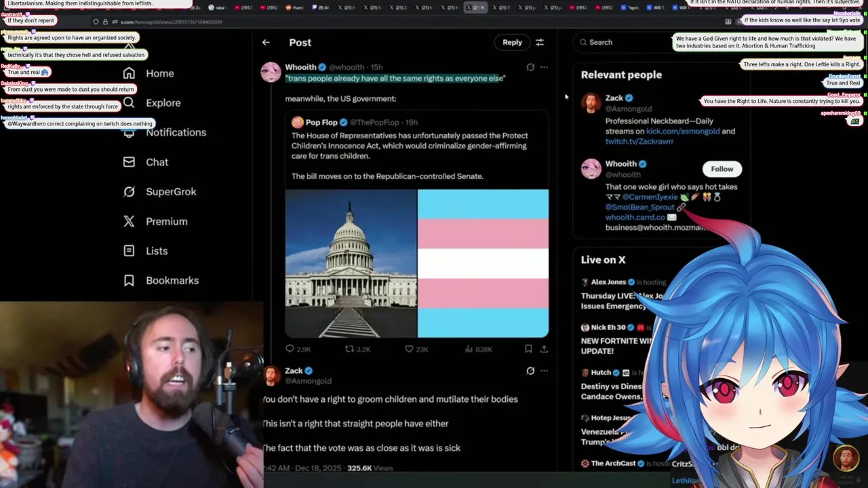Open the twitch.tv/Zackrawrr link

(x=639, y=142)
